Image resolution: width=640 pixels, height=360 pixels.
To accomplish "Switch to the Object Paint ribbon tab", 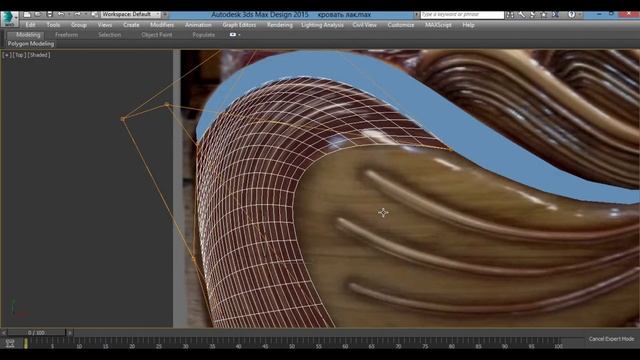I will tap(156, 35).
